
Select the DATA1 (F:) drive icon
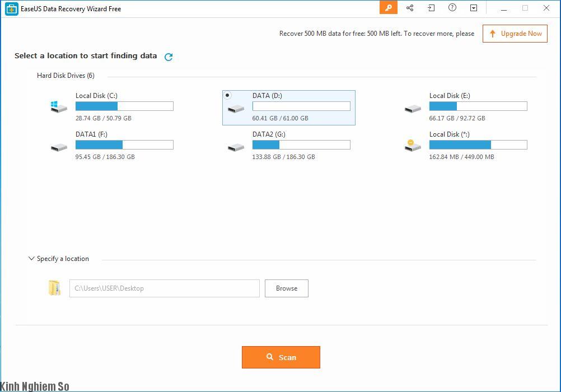tap(59, 147)
